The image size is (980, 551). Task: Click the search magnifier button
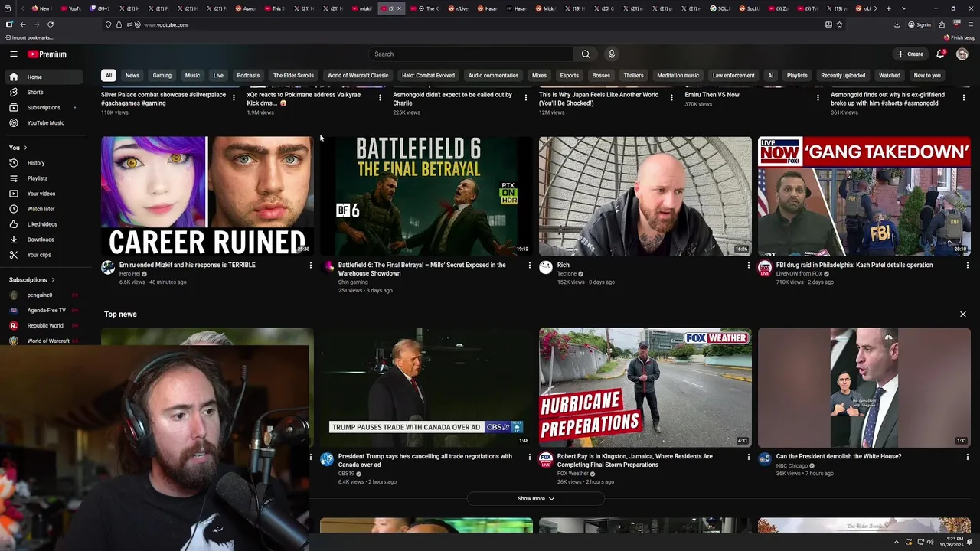[586, 54]
